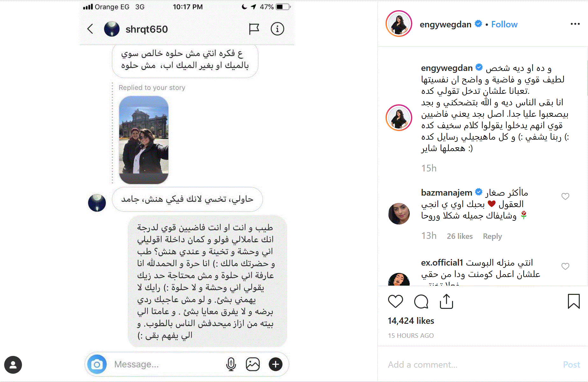Click the Add a comment field
This screenshot has width=588, height=382.
point(471,365)
